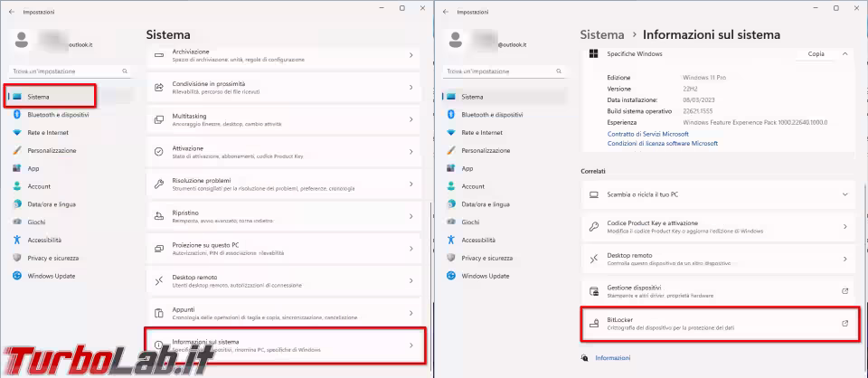Expand the Scambia o ricicla il tuo PC section
The image size is (868, 378).
tap(844, 194)
